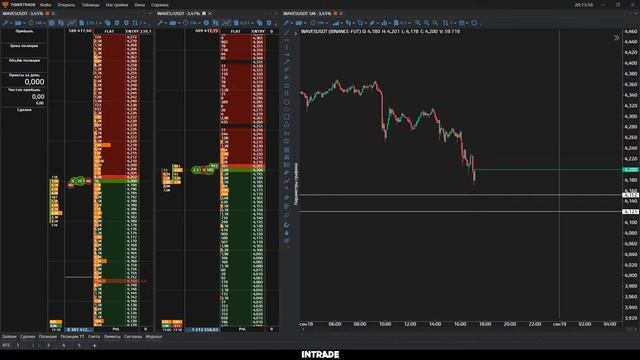Click the third magnifier icon in chart toolbar

coord(436,23)
